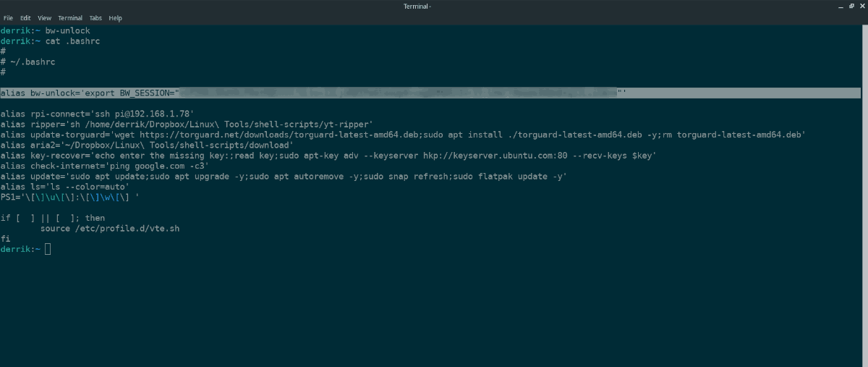Open the Terminal menu
The width and height of the screenshot is (868, 367).
(x=70, y=18)
